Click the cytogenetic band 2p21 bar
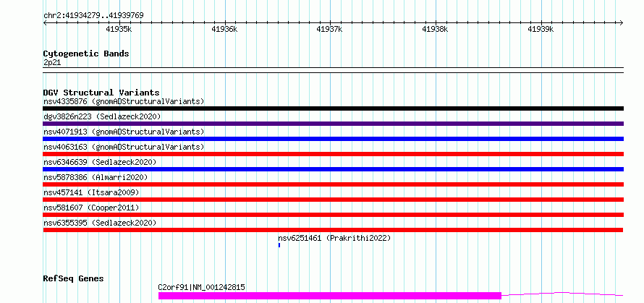Viewport: 644px width, 303px height. pos(334,70)
